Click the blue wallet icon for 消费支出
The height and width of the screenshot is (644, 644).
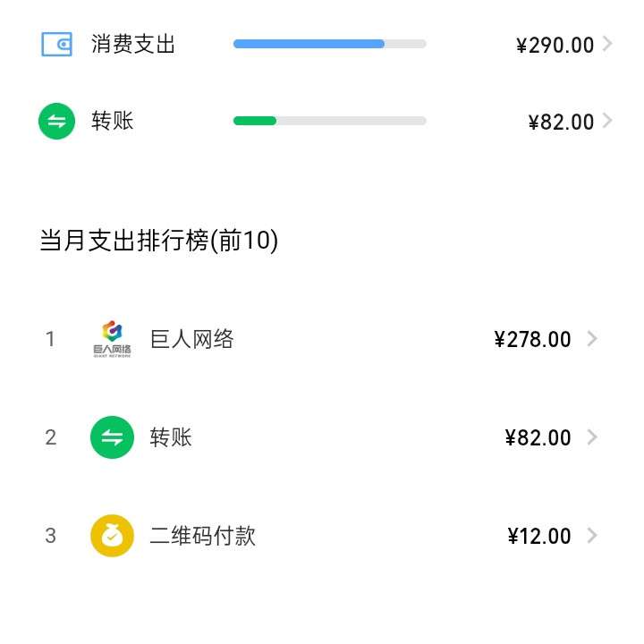56,44
